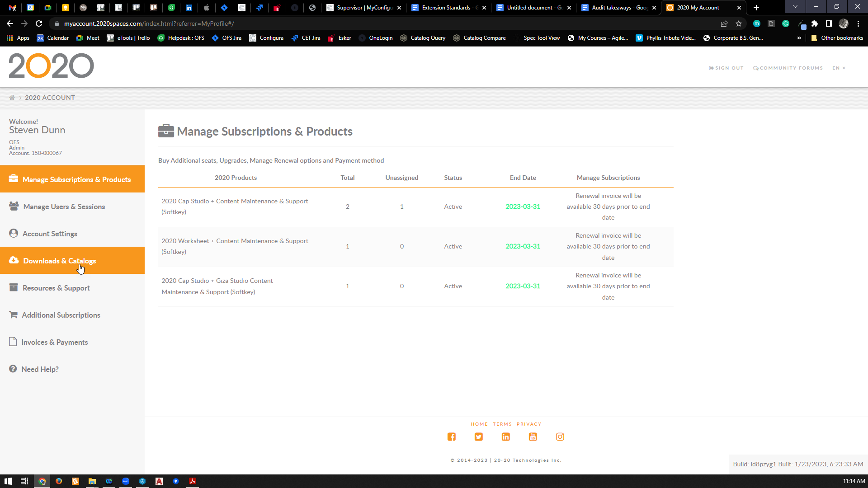Open the YouTube footer icon
The height and width of the screenshot is (488, 868).
[x=533, y=436]
